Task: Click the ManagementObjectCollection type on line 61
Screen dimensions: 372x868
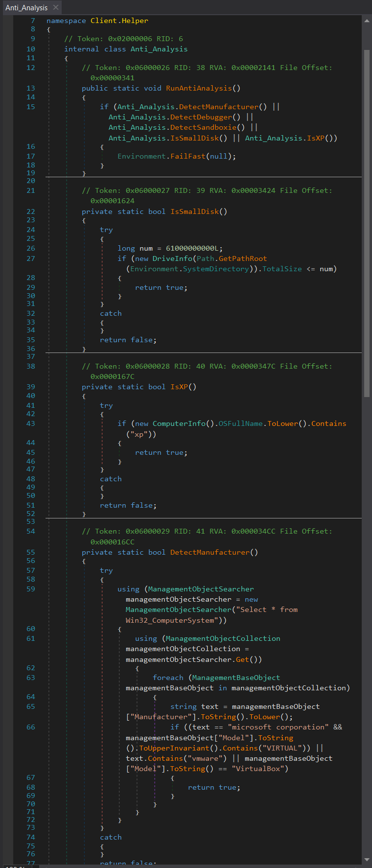Action: coord(223,638)
